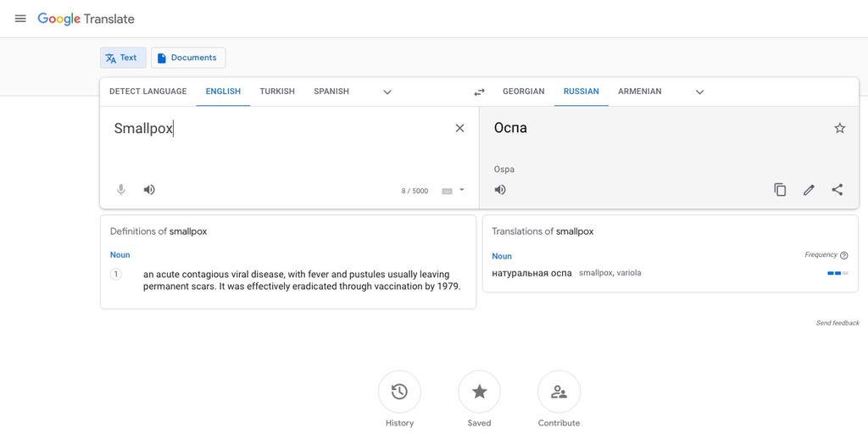
Task: Select Turkish as source language
Action: pos(277,92)
